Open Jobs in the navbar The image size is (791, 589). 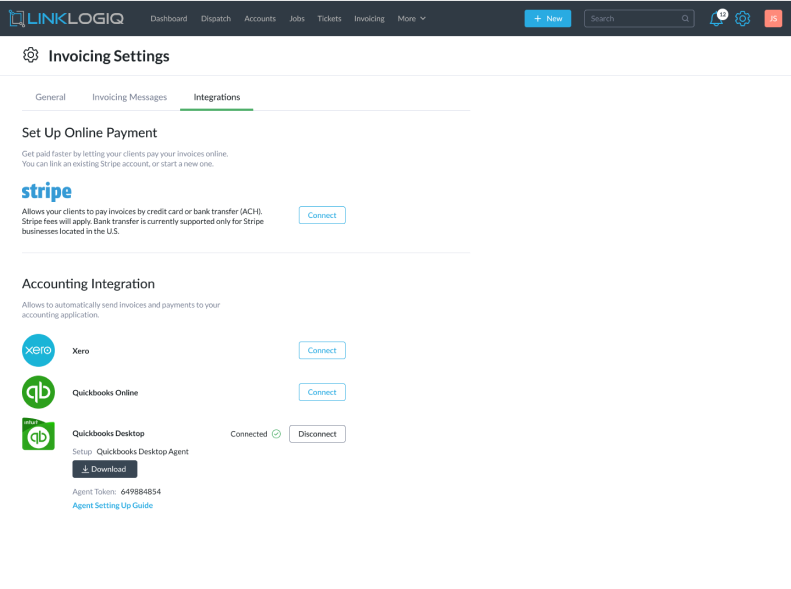297,19
